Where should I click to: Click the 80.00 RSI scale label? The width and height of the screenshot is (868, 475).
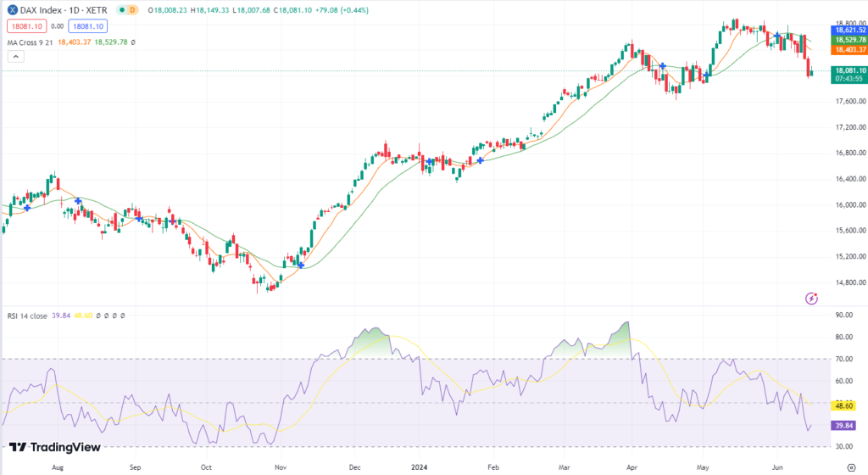coord(843,337)
